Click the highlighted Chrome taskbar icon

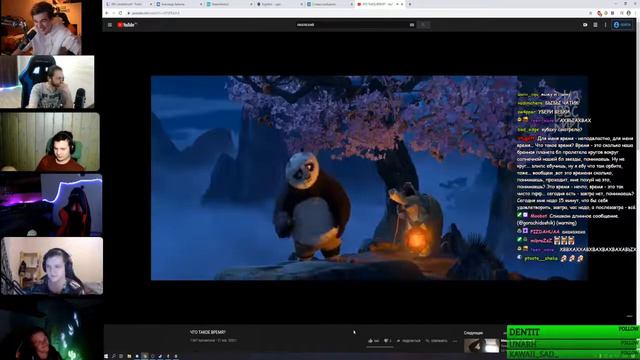coord(144,356)
